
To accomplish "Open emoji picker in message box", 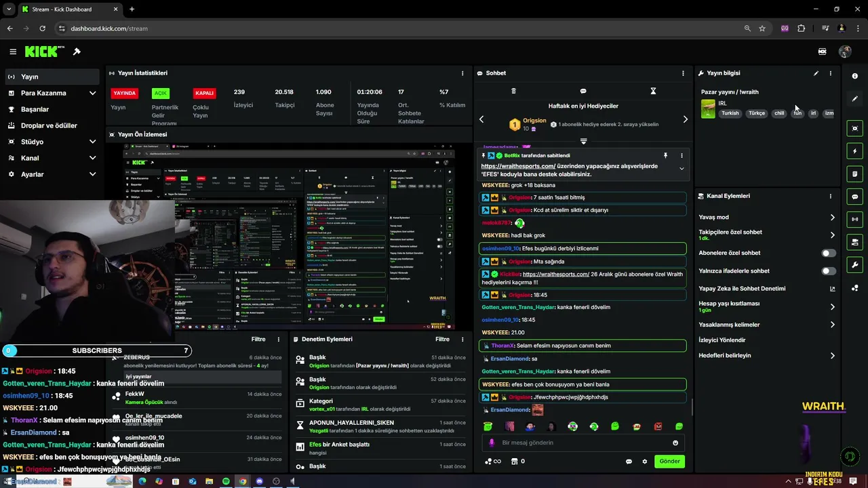I will [675, 443].
